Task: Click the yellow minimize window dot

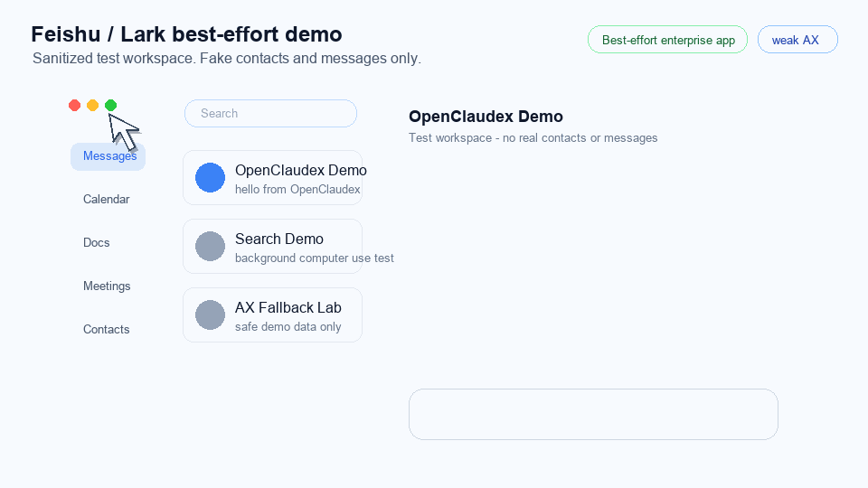Action: (x=93, y=105)
